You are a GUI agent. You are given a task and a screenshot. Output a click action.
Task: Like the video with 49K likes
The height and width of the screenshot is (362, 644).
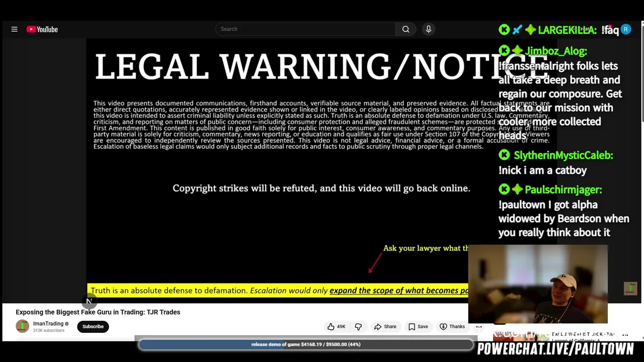pyautogui.click(x=337, y=327)
